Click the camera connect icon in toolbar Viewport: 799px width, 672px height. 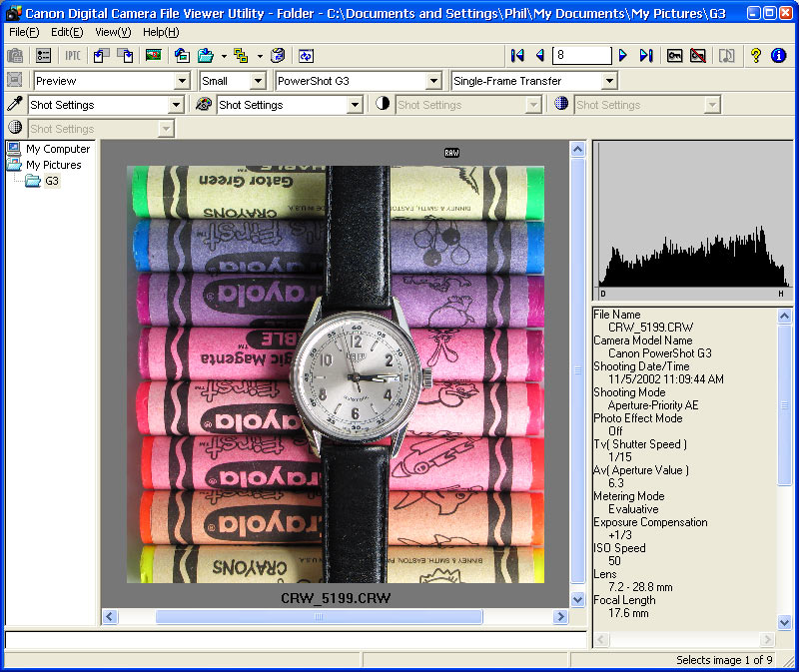pos(16,56)
